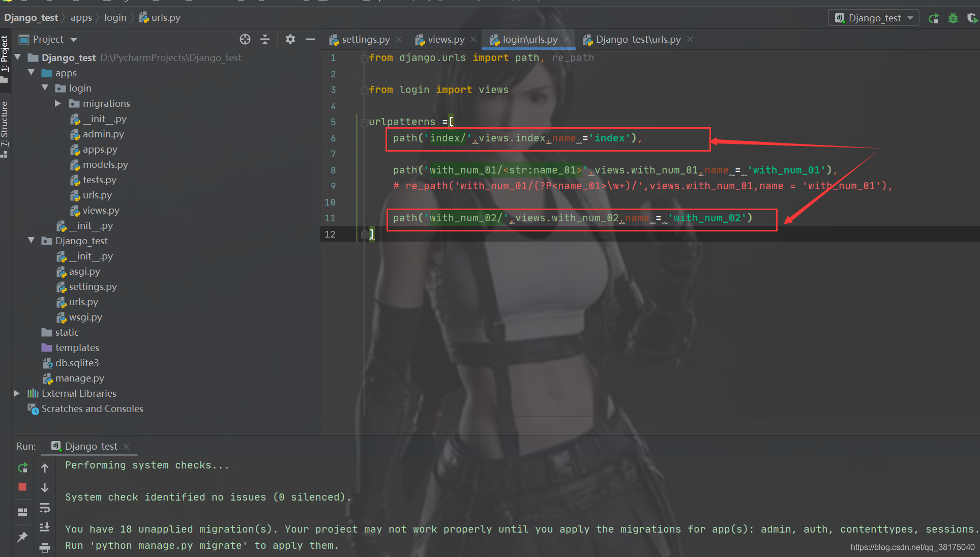Viewport: 980px width, 557px height.
Task: Expand the migrations folder
Action: [x=58, y=103]
